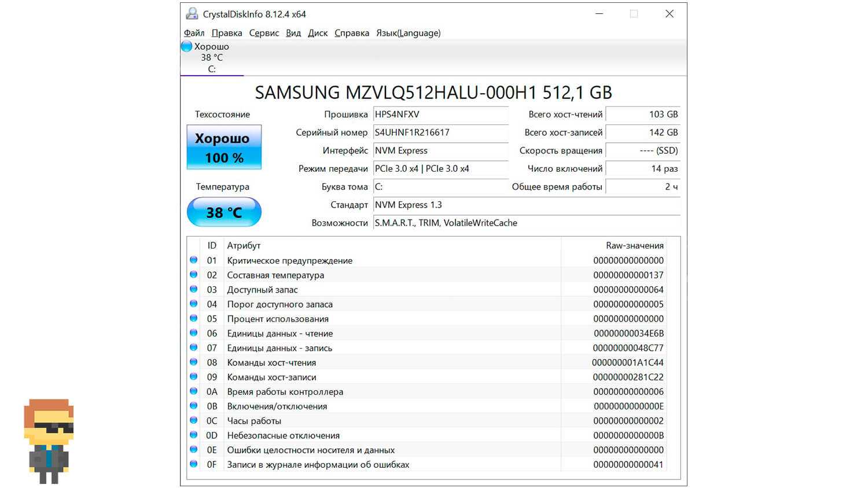Click the 38 °C temperature button
This screenshot has height=488, width=868.
click(224, 212)
